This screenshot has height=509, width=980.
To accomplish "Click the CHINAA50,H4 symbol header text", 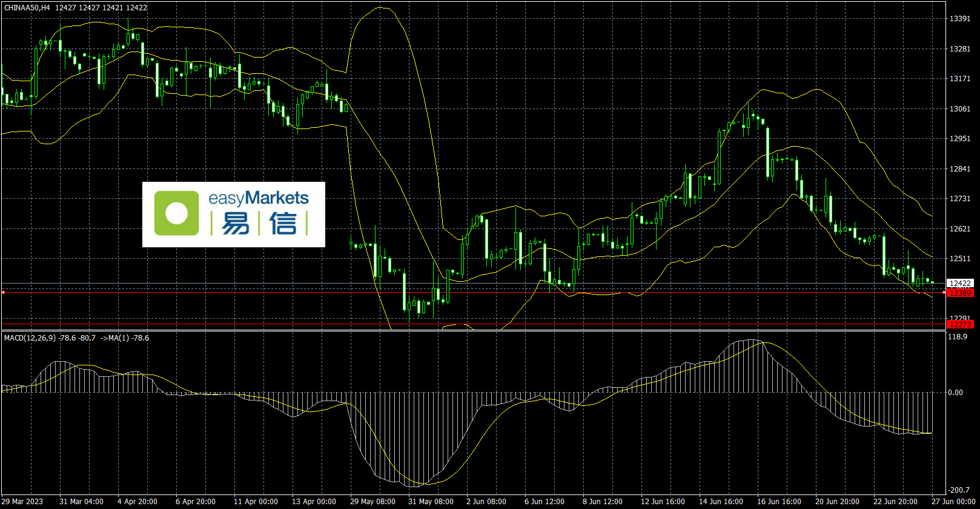I will [27, 8].
